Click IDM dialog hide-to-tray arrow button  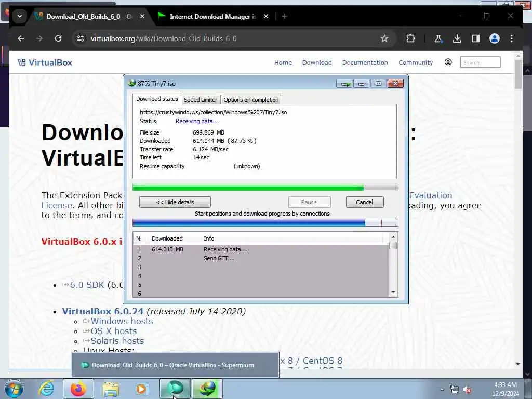click(x=344, y=84)
